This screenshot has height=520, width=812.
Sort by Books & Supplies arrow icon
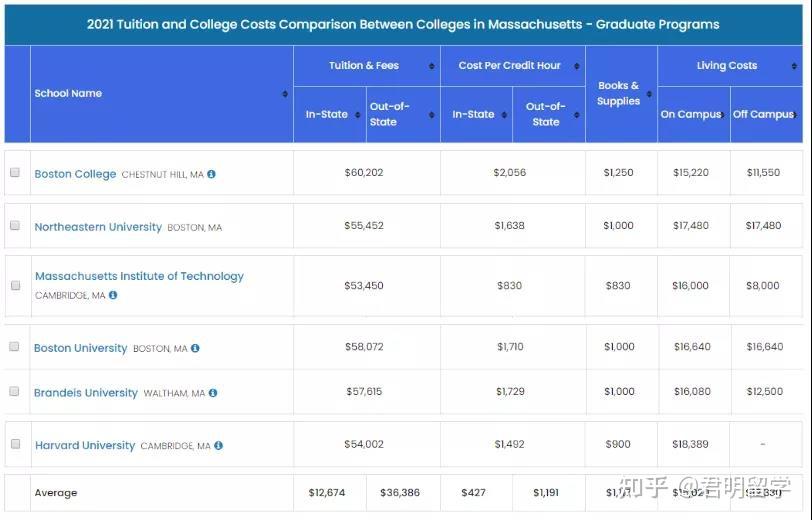click(x=649, y=94)
